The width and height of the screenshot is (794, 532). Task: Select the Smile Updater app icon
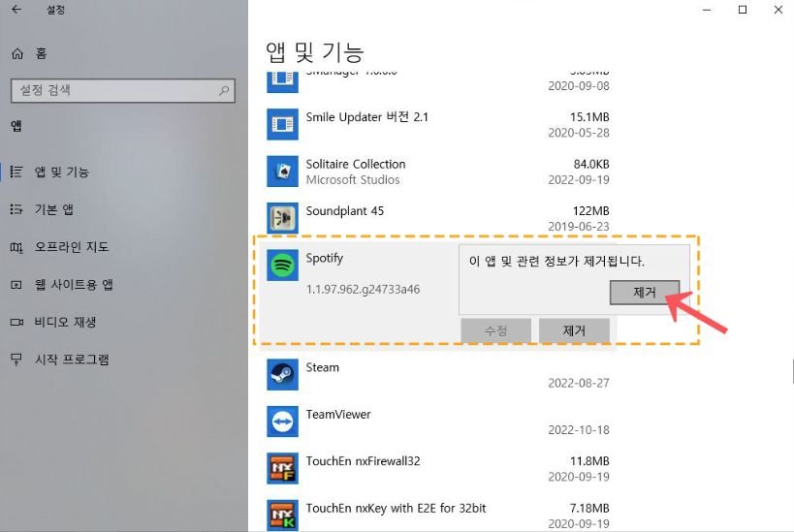click(282, 124)
